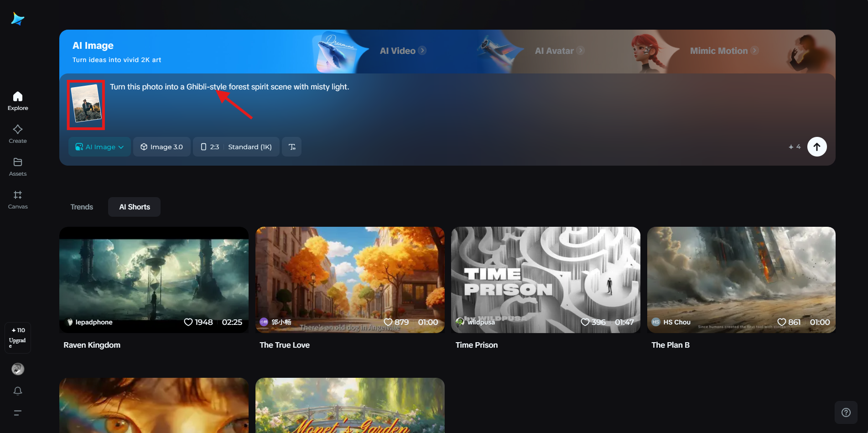The height and width of the screenshot is (433, 868).
Task: Select the AI Shorts tab
Action: (x=135, y=207)
